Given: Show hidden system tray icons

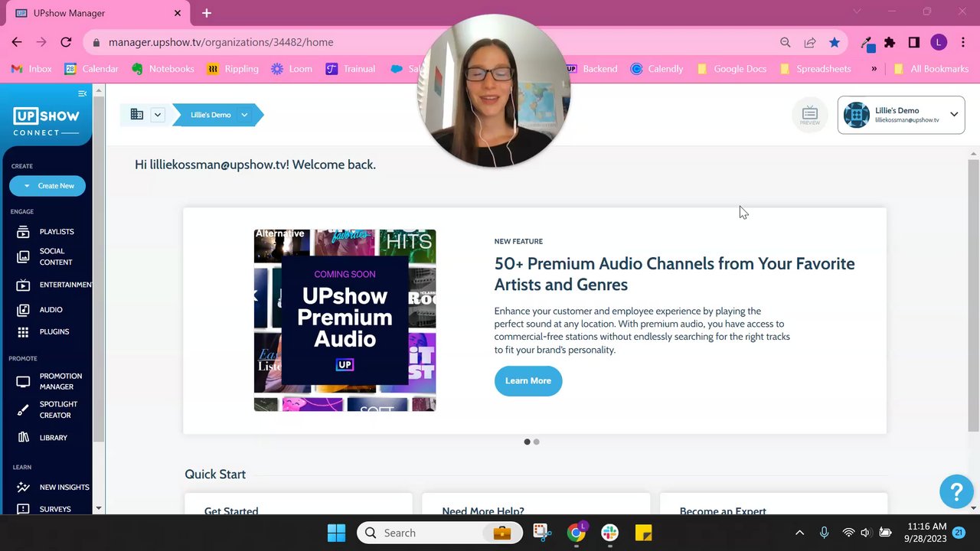Looking at the screenshot, I should coord(799,533).
